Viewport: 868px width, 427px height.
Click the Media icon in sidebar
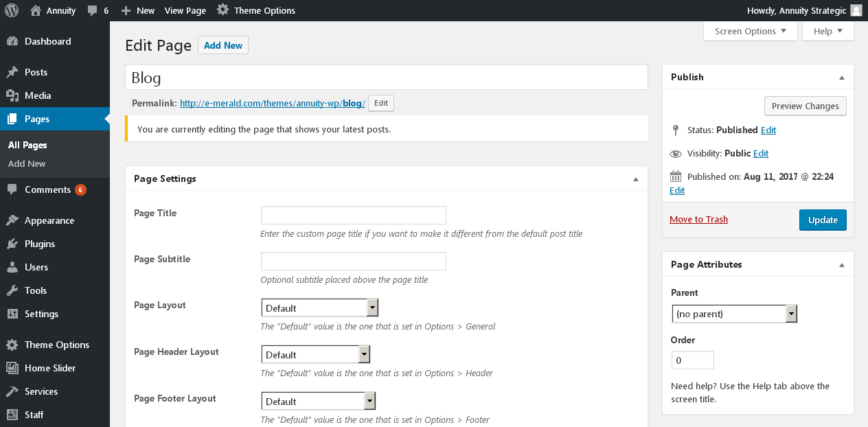click(x=12, y=95)
